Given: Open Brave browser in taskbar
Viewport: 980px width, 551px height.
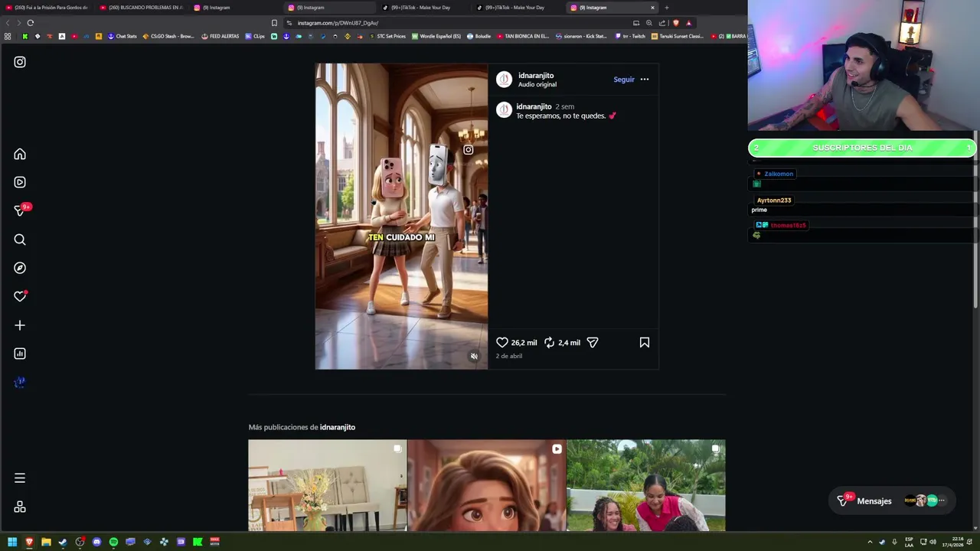Looking at the screenshot, I should (29, 542).
